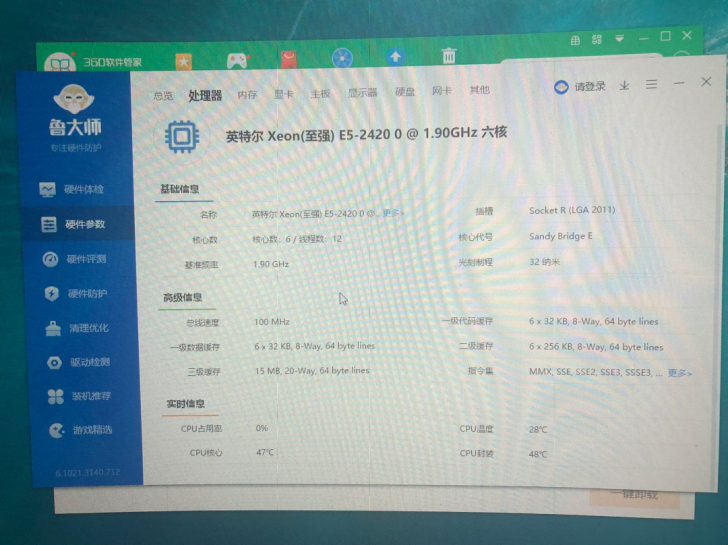Image resolution: width=728 pixels, height=545 pixels.
Task: Open 清理优化 cleanup section
Action: [77, 328]
